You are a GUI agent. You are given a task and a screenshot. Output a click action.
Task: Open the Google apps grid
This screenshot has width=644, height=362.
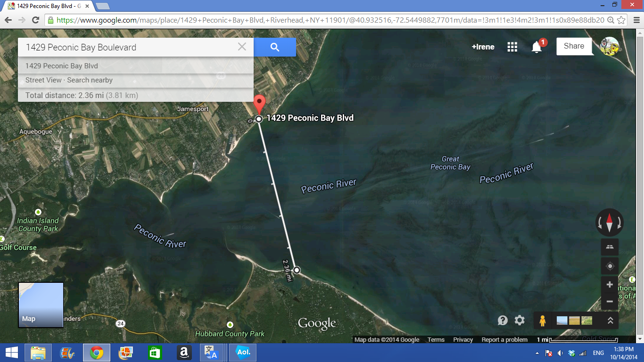click(512, 47)
